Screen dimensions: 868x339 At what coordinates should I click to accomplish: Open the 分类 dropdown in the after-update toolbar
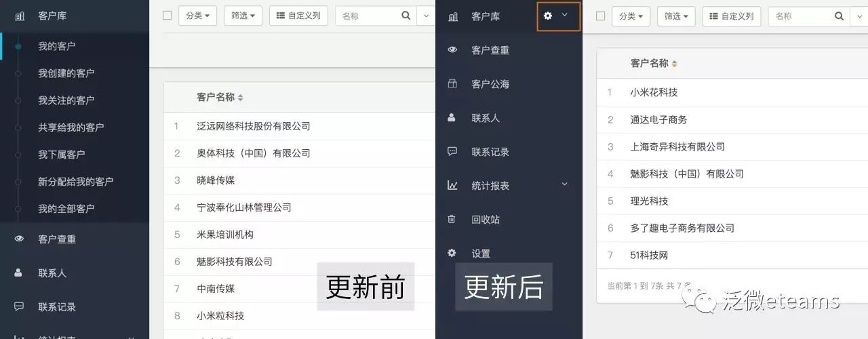[631, 16]
